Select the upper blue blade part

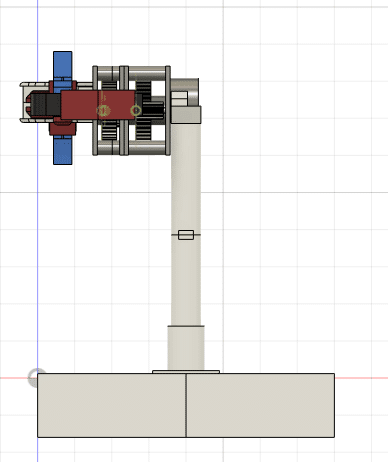(x=63, y=67)
